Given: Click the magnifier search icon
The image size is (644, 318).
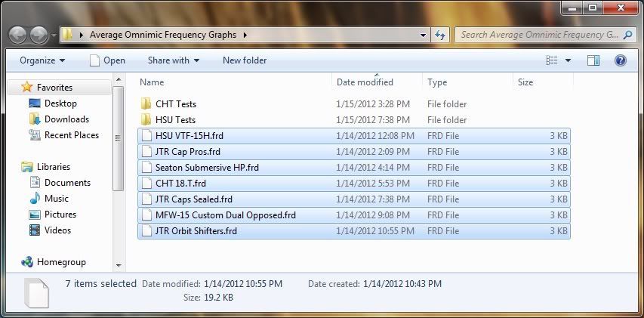Looking at the screenshot, I should click(x=627, y=35).
